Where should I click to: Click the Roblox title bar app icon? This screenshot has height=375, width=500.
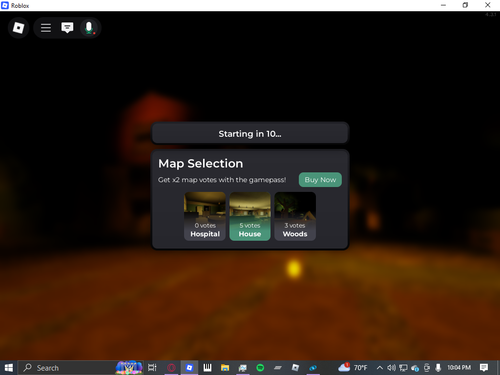(5, 5)
